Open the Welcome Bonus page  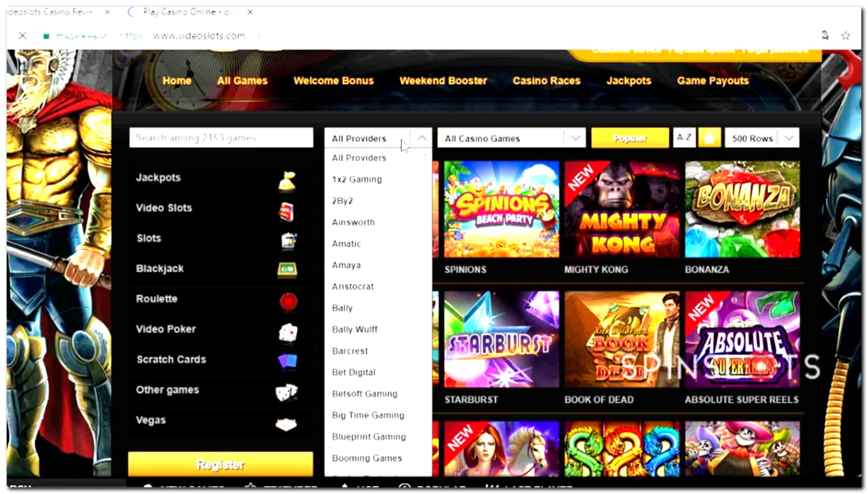point(334,81)
